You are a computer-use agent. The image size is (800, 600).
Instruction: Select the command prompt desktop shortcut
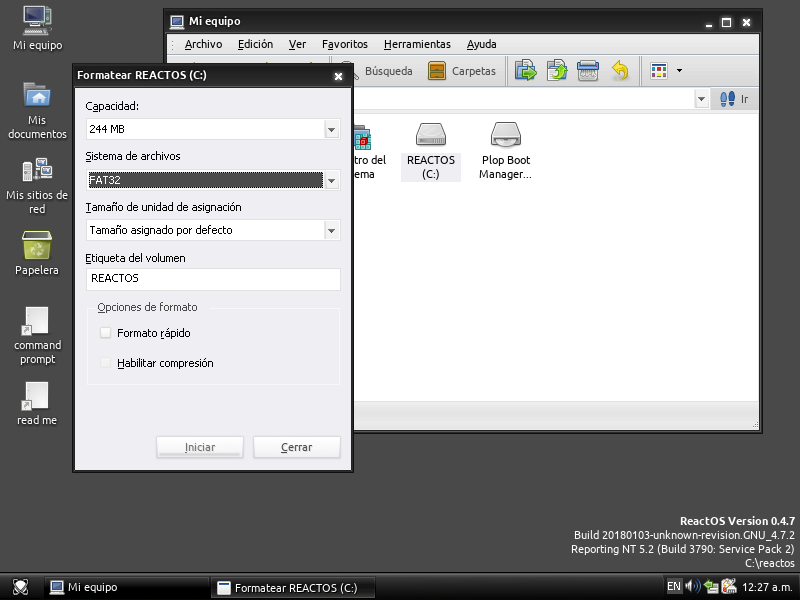click(37, 336)
